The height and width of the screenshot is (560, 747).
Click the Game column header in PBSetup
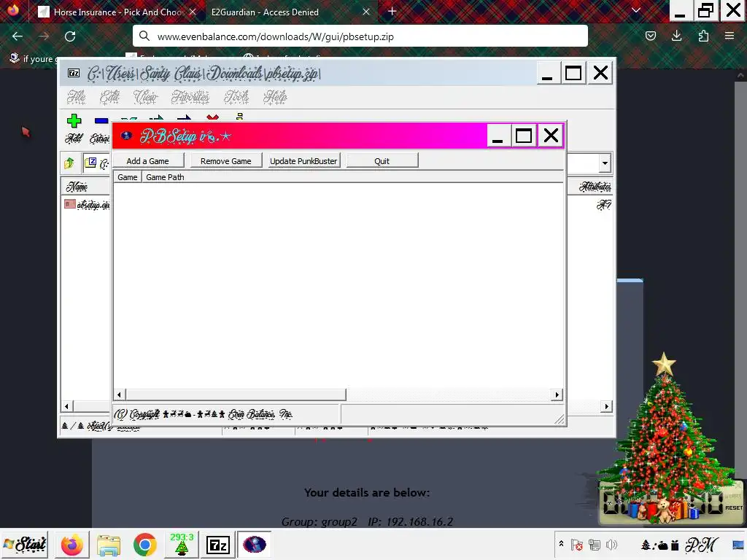click(x=127, y=177)
